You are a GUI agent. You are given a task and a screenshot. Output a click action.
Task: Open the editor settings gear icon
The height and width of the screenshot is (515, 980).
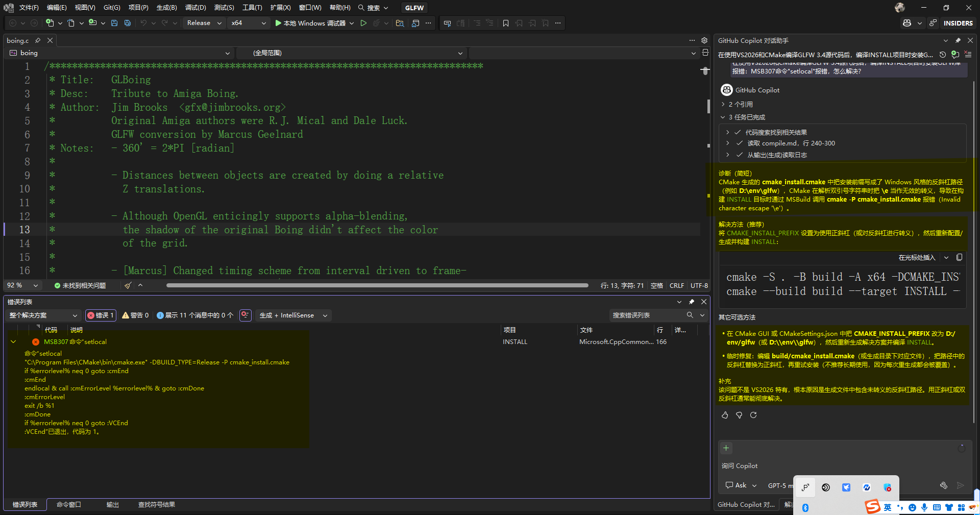[704, 40]
